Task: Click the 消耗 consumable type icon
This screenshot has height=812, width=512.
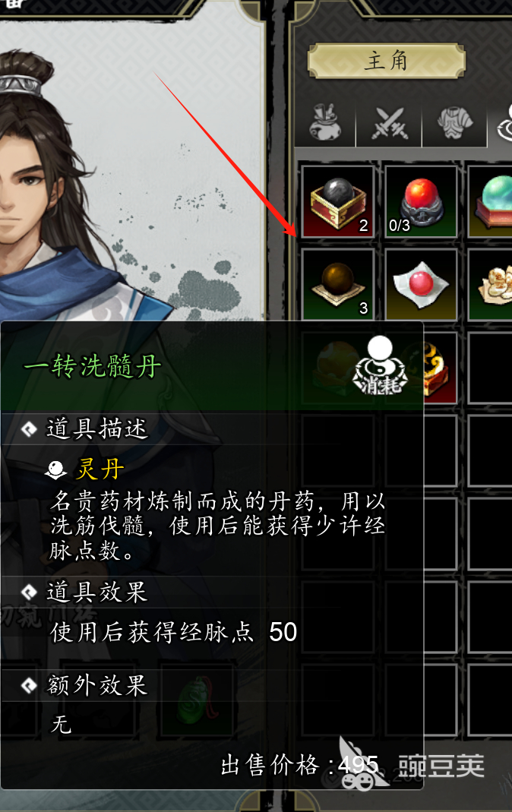Action: click(380, 365)
